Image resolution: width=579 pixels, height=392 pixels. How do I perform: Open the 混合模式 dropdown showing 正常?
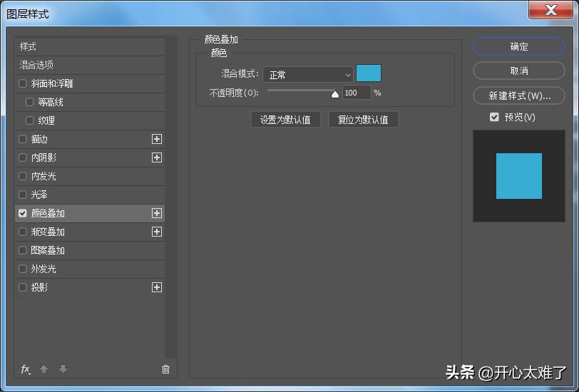(308, 75)
